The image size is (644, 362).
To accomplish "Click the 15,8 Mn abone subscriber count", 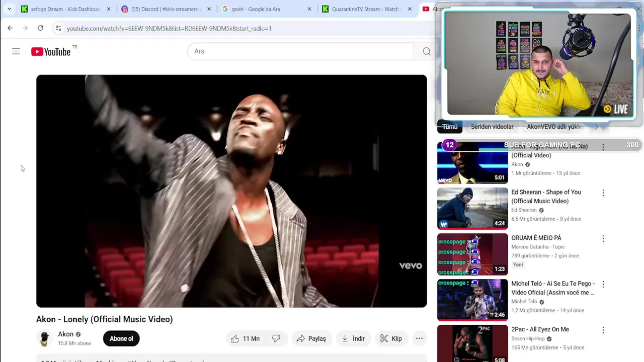I will [74, 343].
